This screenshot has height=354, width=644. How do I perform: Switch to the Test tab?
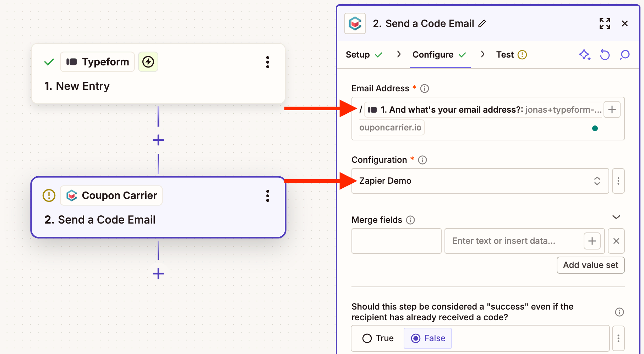[x=512, y=55]
